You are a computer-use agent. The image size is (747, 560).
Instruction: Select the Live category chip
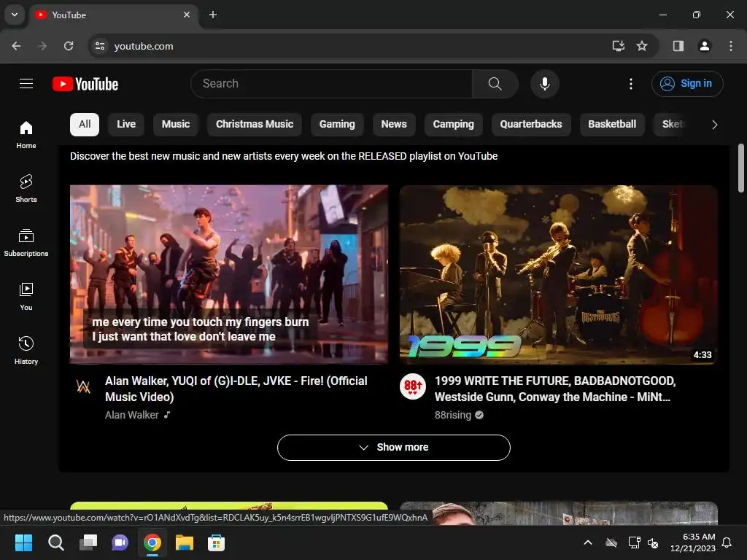coord(126,124)
